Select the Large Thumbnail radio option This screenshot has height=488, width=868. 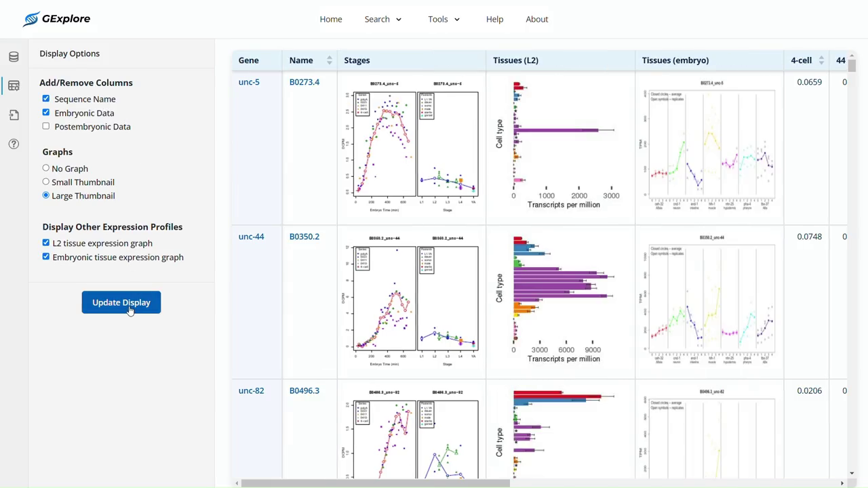pos(46,195)
